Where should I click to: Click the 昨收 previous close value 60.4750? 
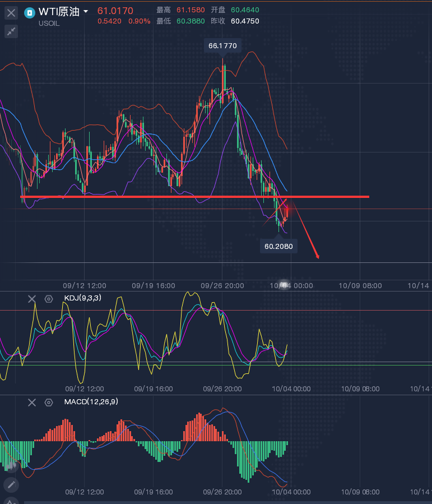point(245,21)
